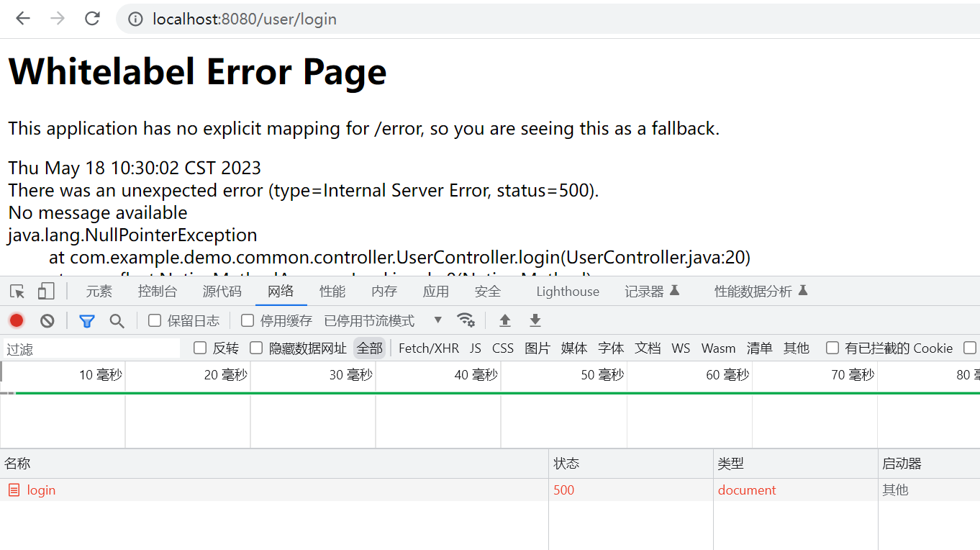Open the 安全 tab
Viewport: 980px width, 550px height.
click(x=488, y=292)
